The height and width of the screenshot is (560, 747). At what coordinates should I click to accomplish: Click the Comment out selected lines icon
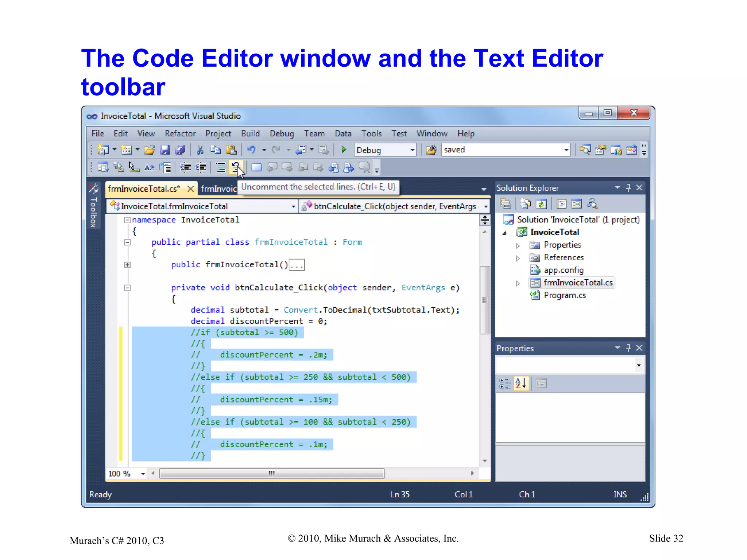221,167
